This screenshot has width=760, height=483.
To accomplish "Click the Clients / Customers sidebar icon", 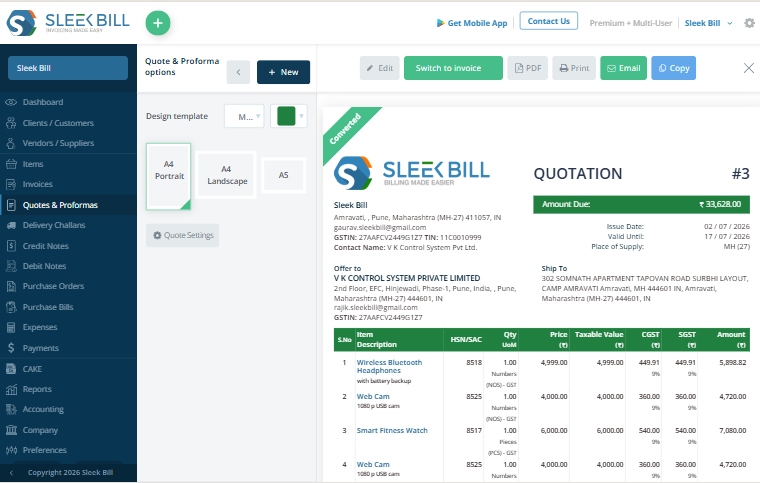I will click(x=11, y=123).
